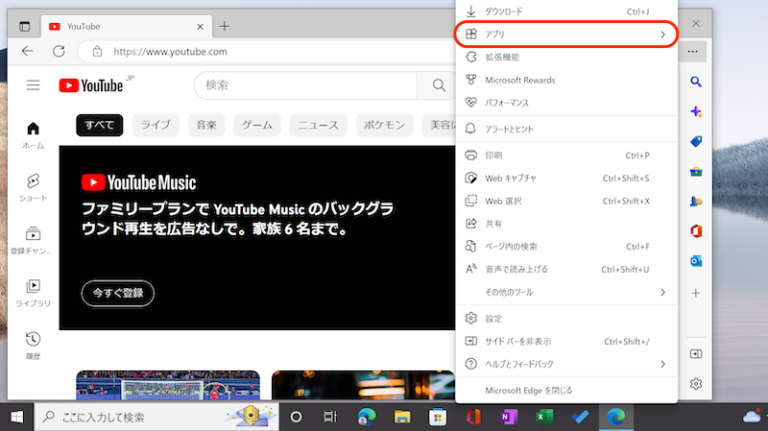The image size is (768, 431).
Task: Click the browser back arrow
Action: tap(27, 51)
